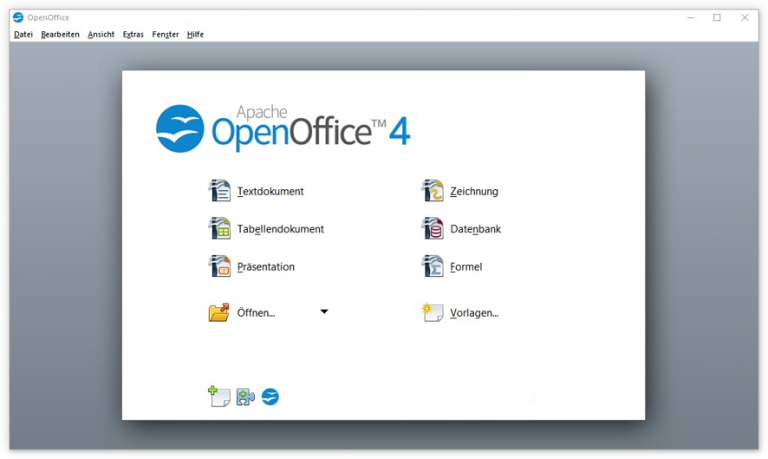This screenshot has width=768, height=459.
Task: Minimize the OpenOffice window
Action: (x=691, y=18)
